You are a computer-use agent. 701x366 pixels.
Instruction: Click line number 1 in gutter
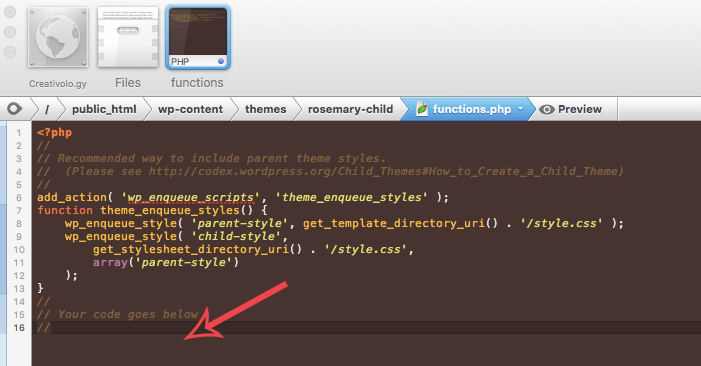(19, 133)
